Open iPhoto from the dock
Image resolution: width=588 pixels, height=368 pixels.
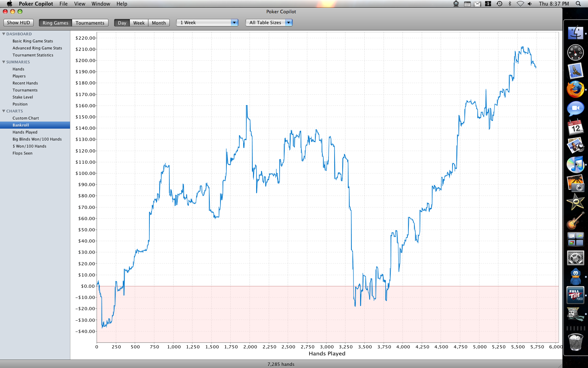coord(575,184)
